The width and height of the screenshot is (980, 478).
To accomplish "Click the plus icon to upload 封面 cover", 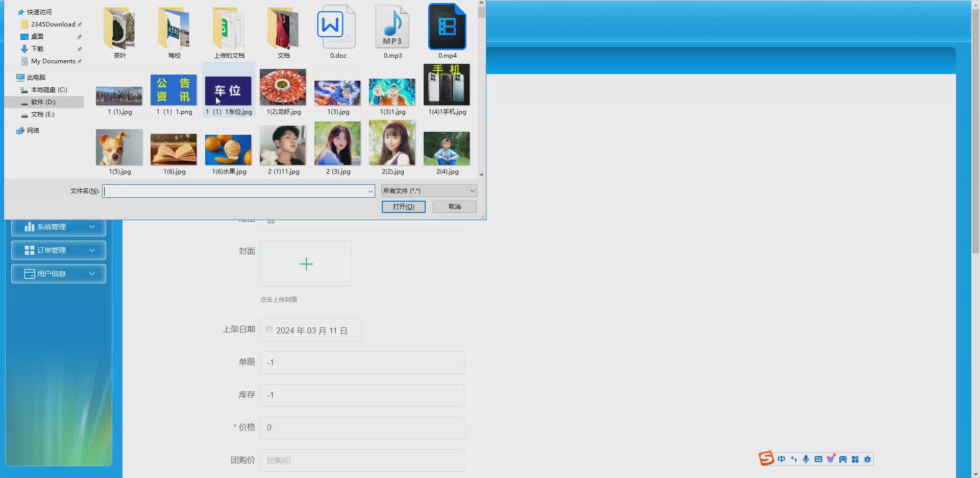I will 306,264.
